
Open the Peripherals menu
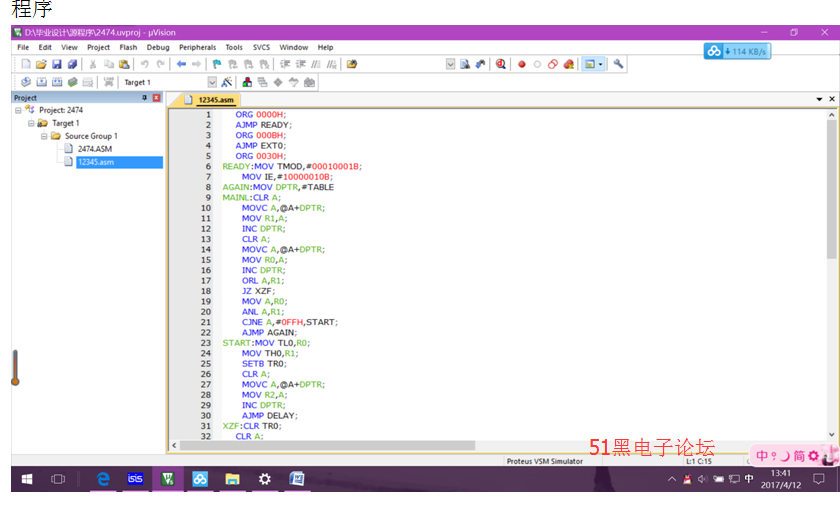tap(198, 47)
